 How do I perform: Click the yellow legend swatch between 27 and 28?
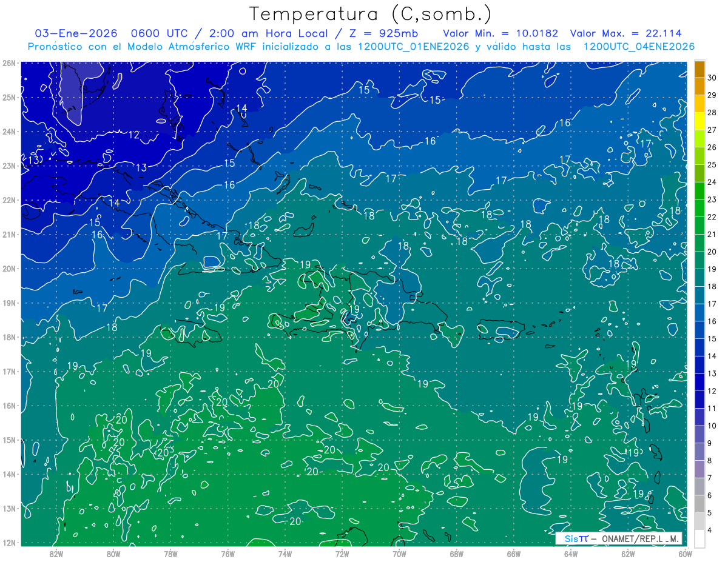click(x=699, y=120)
